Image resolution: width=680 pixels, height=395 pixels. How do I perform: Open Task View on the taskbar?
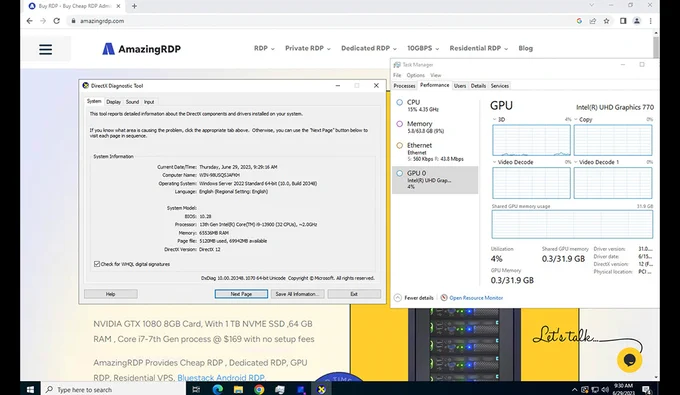[196, 389]
